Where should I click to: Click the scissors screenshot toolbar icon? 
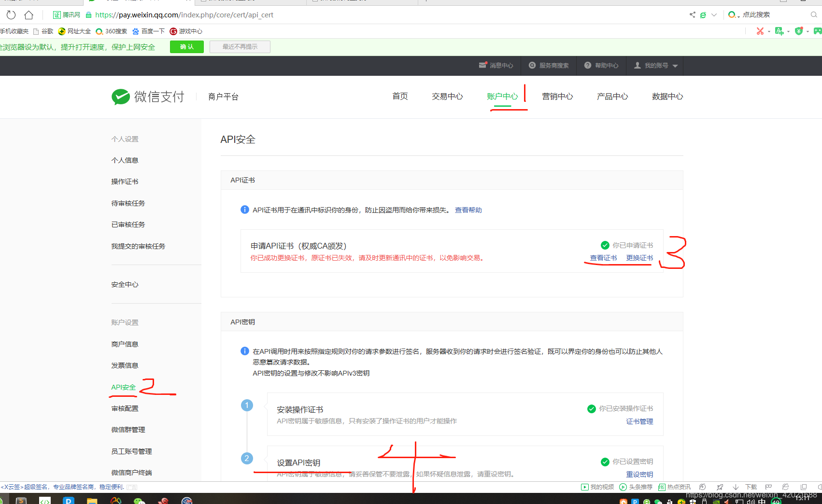click(760, 31)
